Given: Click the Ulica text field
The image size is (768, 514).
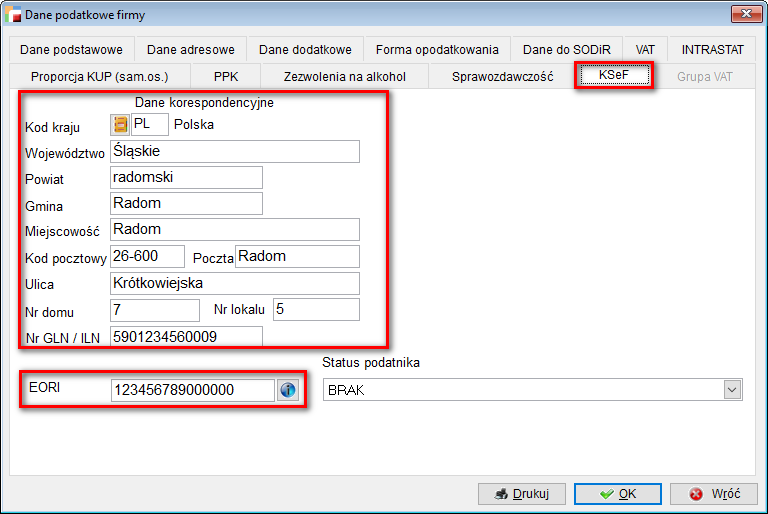Looking at the screenshot, I should point(234,283).
